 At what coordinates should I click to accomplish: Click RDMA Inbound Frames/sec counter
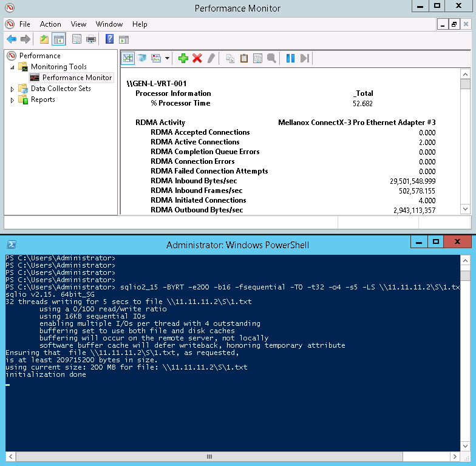[197, 191]
